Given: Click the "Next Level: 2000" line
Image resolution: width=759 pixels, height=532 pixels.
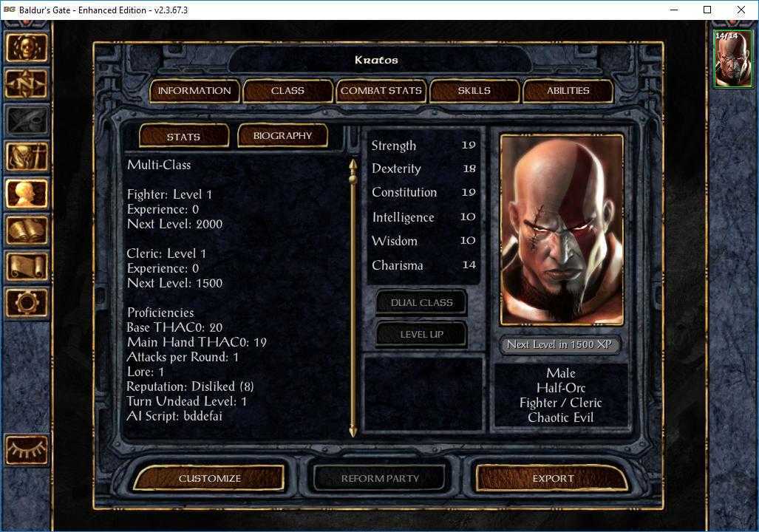Looking at the screenshot, I should coord(174,224).
